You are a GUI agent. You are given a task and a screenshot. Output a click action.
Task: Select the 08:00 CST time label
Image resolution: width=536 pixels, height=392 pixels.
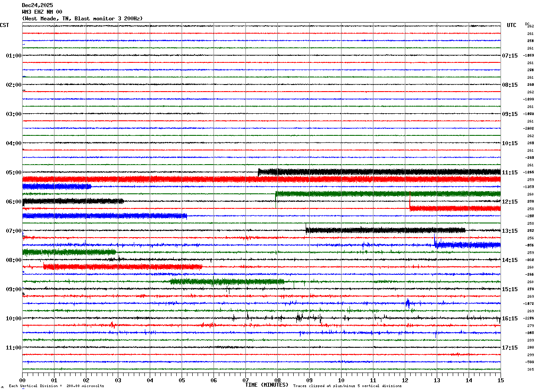pos(14,260)
